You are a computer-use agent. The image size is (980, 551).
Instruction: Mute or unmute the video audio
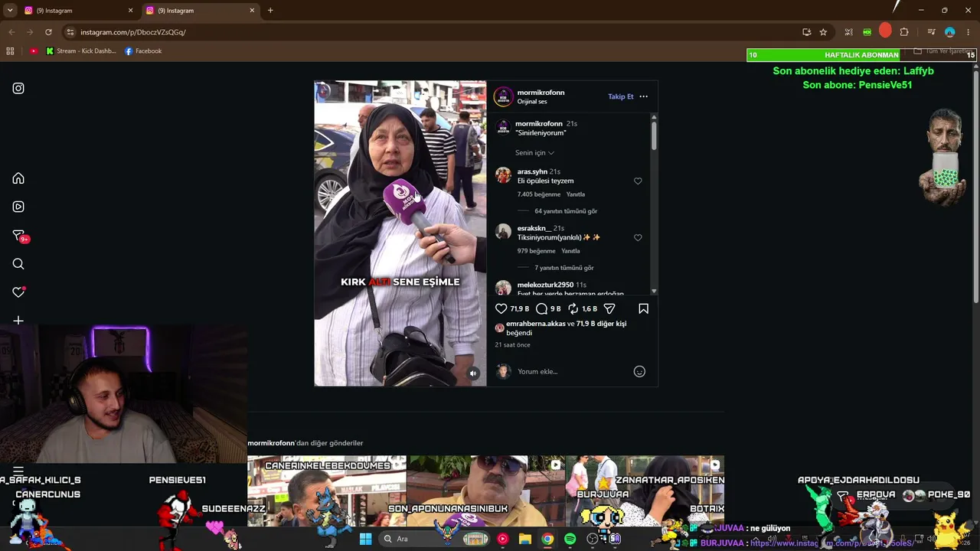click(x=473, y=373)
